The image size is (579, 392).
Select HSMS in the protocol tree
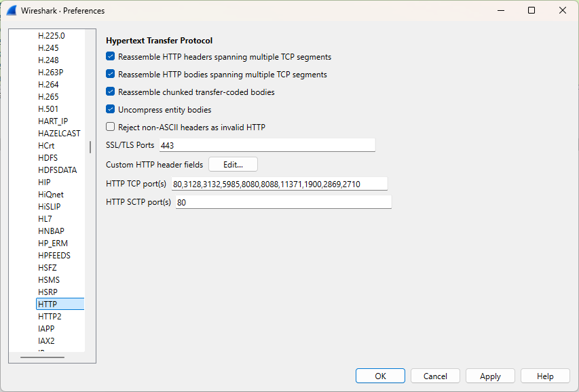pos(49,279)
